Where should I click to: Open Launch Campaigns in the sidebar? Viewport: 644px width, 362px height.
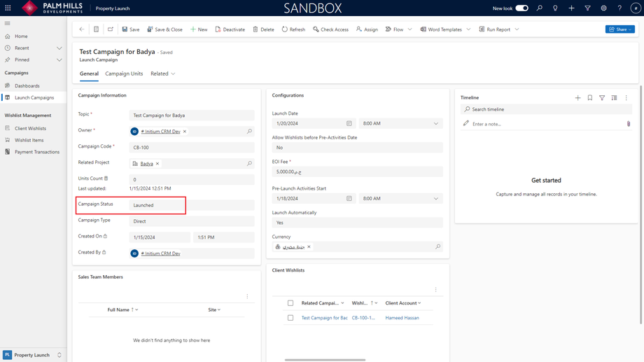[x=34, y=98]
